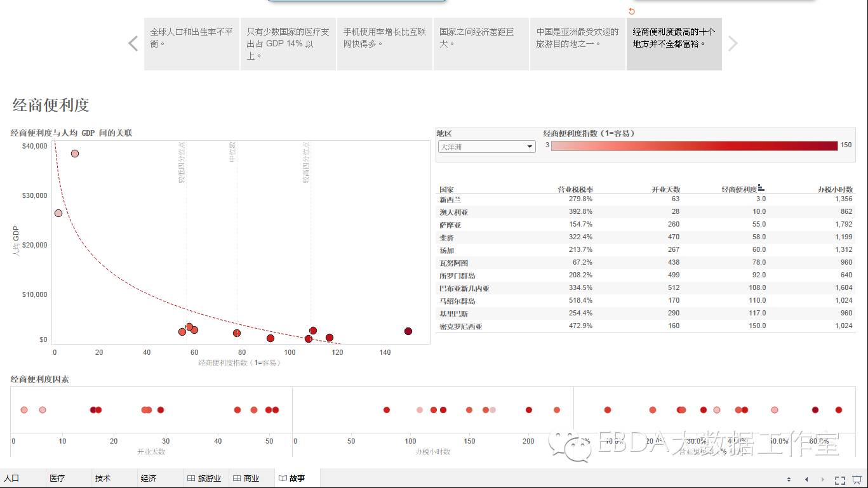Image resolution: width=868 pixels, height=488 pixels.
Task: Click the previous sheet tab arrow
Action: coord(806,480)
